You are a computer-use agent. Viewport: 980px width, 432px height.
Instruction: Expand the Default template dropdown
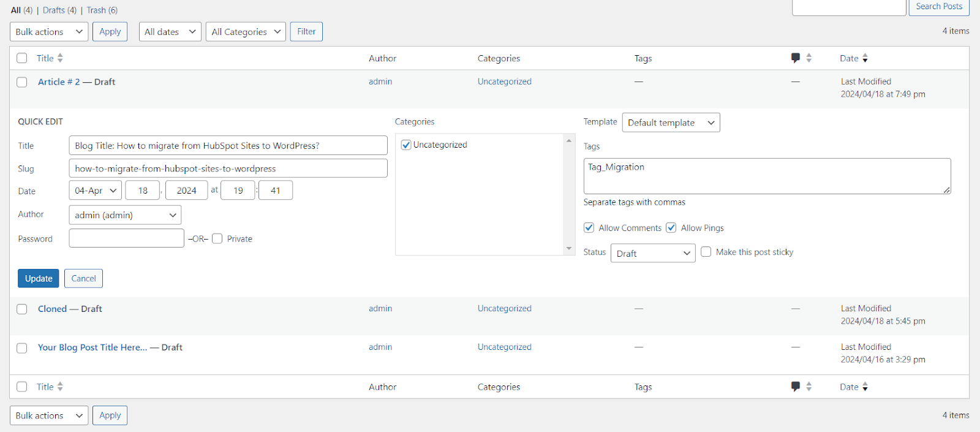coord(671,123)
